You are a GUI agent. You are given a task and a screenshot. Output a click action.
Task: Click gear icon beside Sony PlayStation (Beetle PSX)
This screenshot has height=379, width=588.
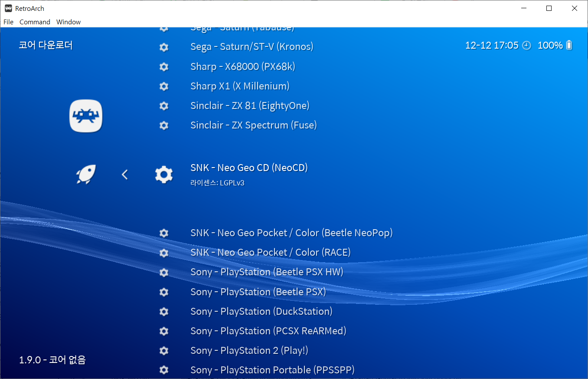click(x=164, y=292)
